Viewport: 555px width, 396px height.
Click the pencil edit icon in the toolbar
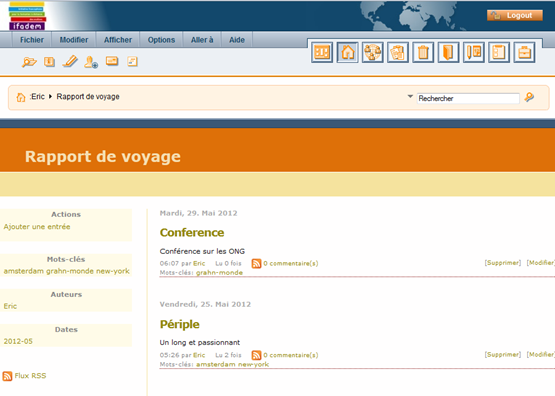[x=70, y=61]
